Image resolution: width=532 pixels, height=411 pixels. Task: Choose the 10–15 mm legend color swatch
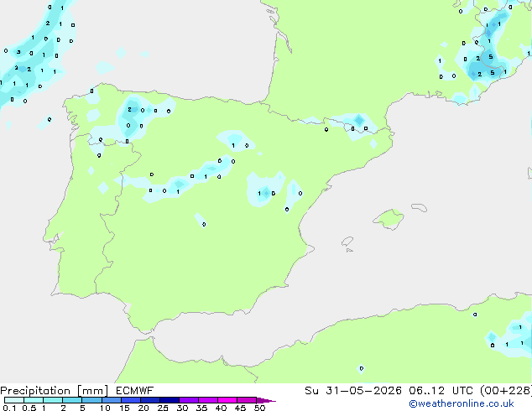[x=111, y=400]
